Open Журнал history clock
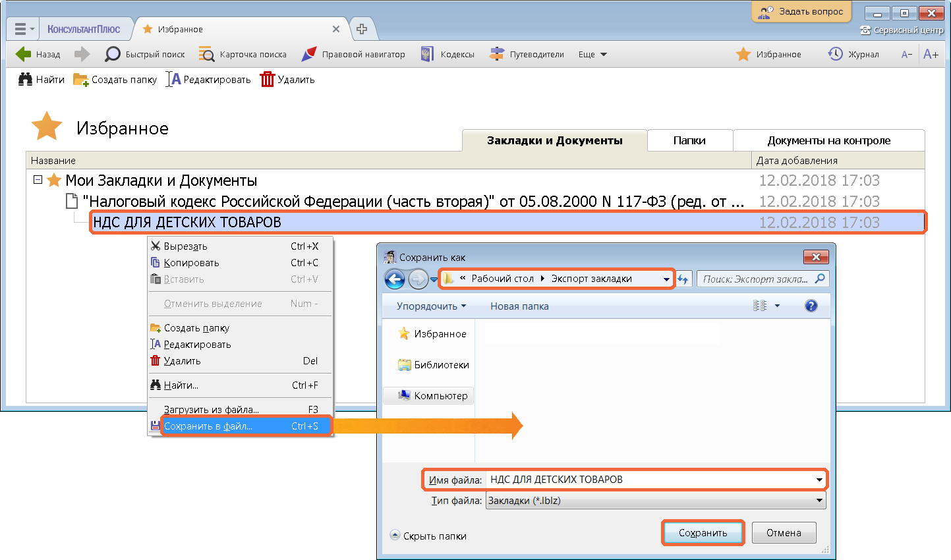The height and width of the screenshot is (560, 951). [x=853, y=54]
